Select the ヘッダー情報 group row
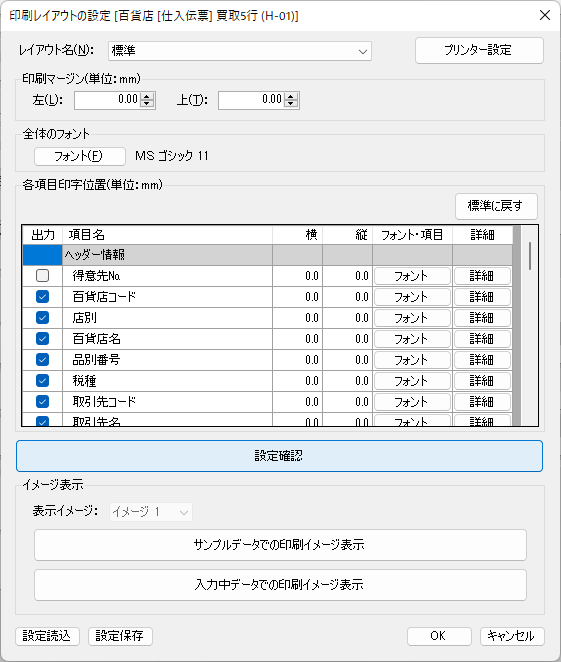This screenshot has height=662, width=561. pos(267,255)
